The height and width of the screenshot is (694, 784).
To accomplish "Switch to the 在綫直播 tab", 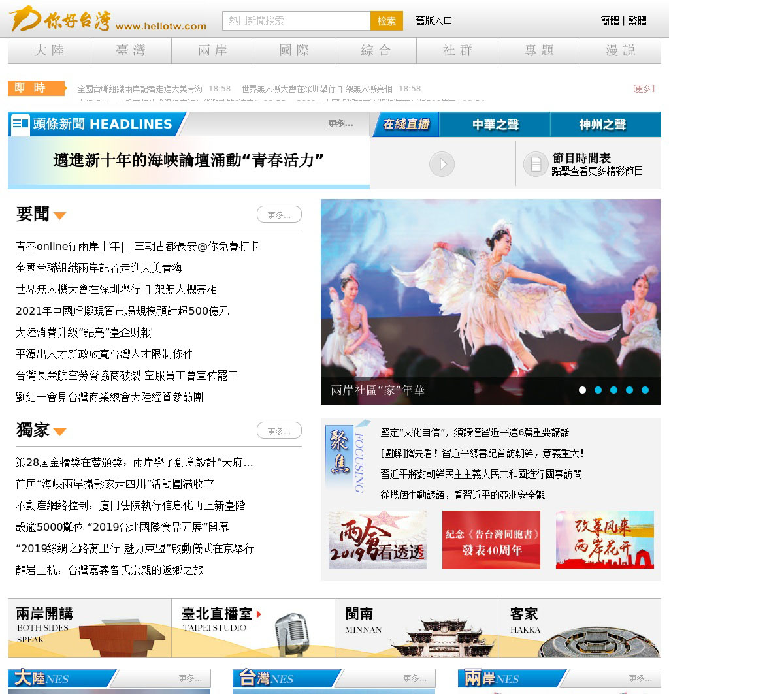I will point(406,124).
